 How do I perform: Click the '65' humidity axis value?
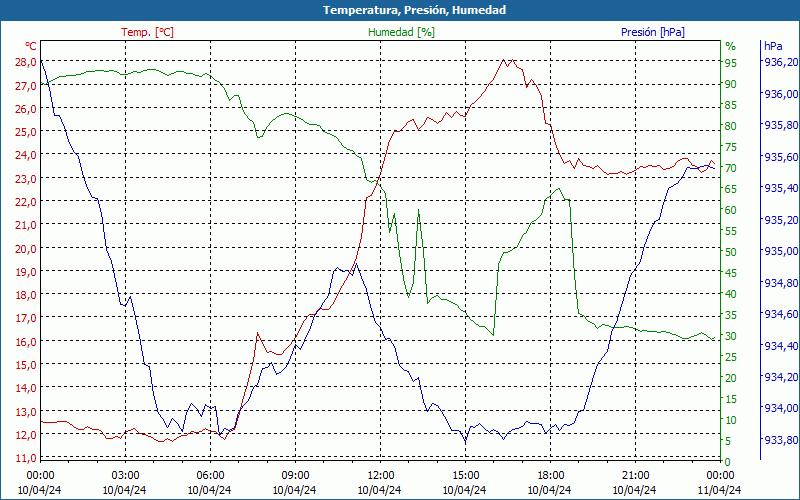pyautogui.click(x=731, y=189)
